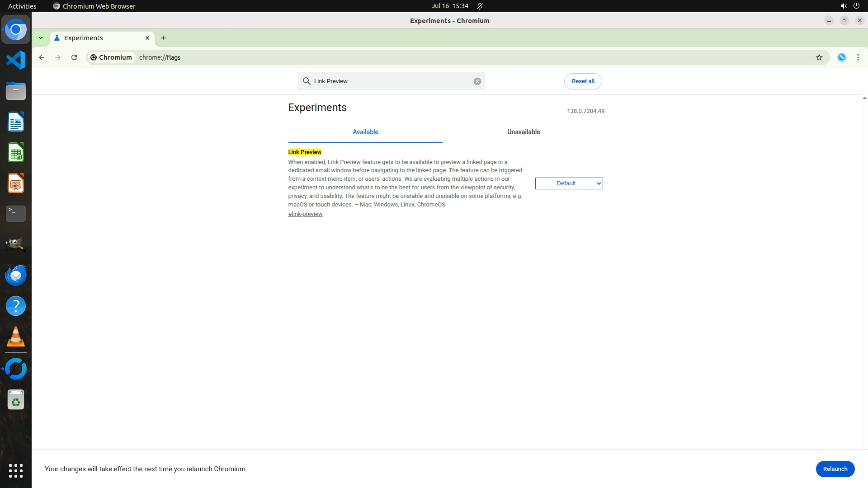The height and width of the screenshot is (488, 868).
Task: Select the Available tab
Action: pyautogui.click(x=365, y=132)
